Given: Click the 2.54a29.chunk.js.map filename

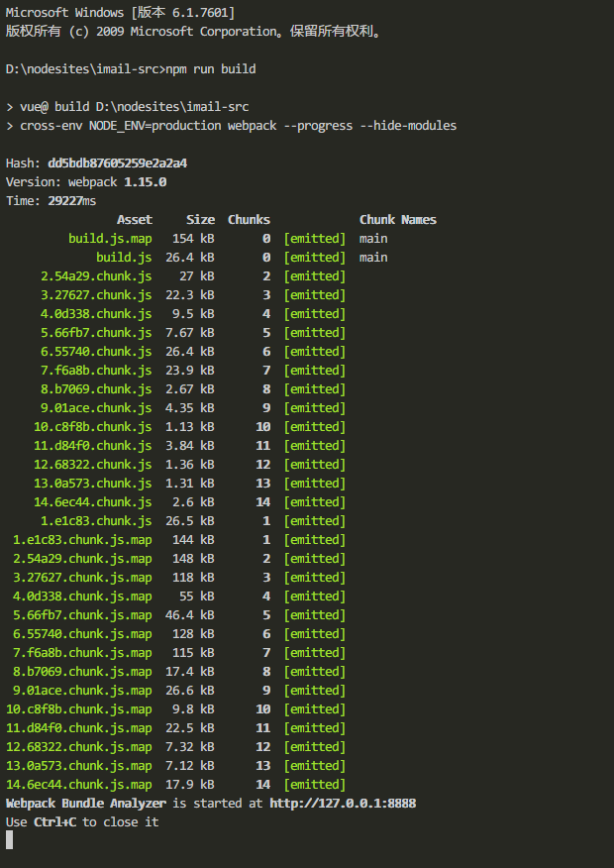Looking at the screenshot, I should pyautogui.click(x=82, y=559).
